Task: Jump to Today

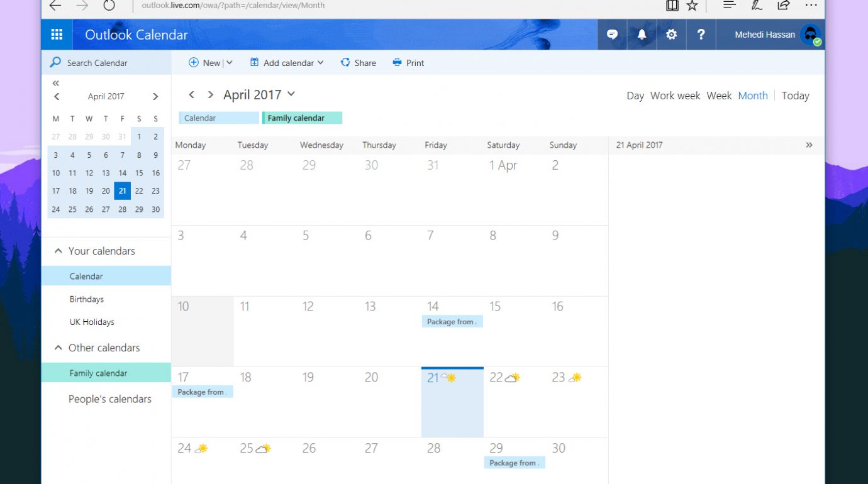Action: pyautogui.click(x=795, y=96)
